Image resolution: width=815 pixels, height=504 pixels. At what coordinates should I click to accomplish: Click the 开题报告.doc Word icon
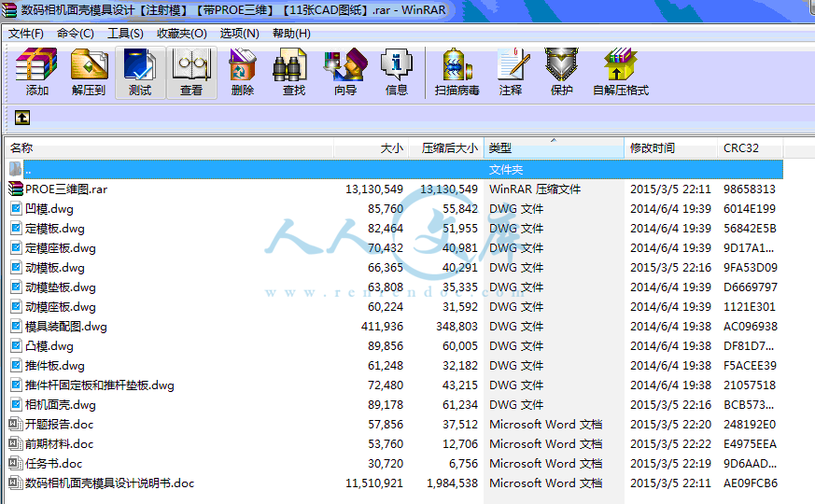point(16,424)
